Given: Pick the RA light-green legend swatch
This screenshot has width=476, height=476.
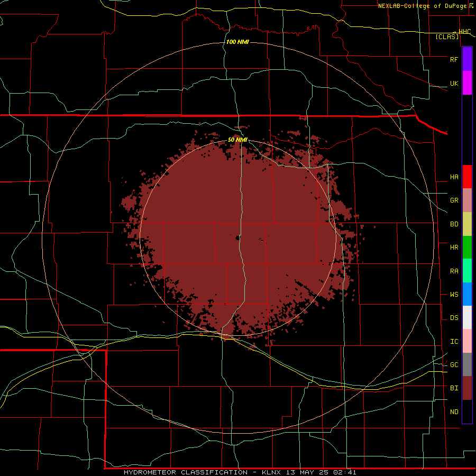Looking at the screenshot, I should (x=467, y=271).
